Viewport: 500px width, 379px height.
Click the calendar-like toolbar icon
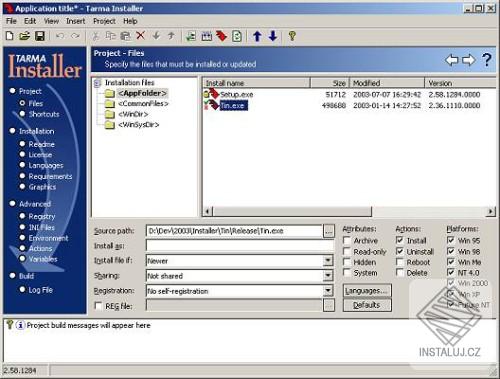(207, 36)
